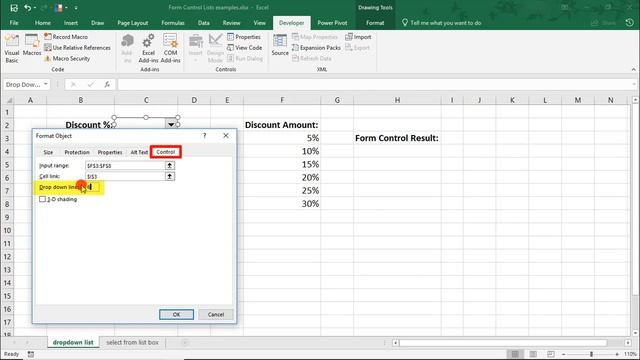Viewport: 640px width, 360px height.
Task: Click View Code
Action: point(244,48)
